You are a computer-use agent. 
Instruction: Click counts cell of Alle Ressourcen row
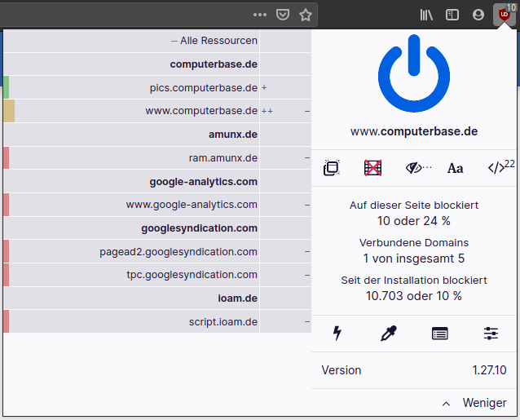point(285,41)
